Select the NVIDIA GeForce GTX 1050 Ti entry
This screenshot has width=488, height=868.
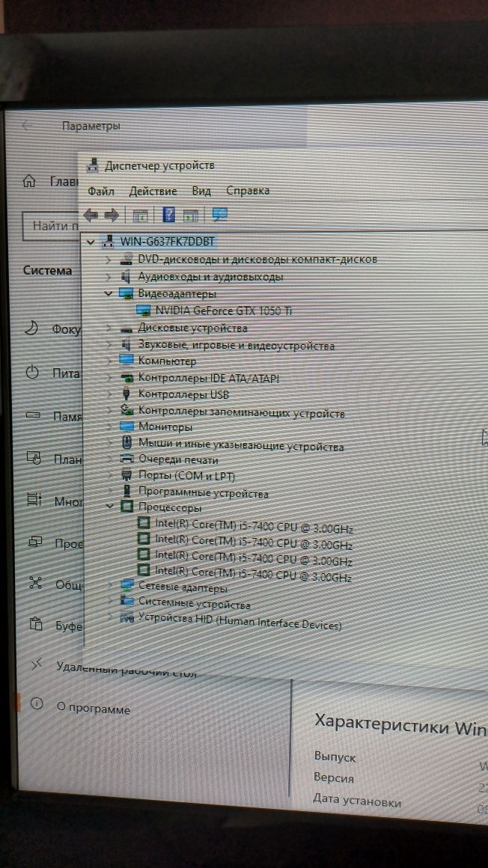(224, 311)
